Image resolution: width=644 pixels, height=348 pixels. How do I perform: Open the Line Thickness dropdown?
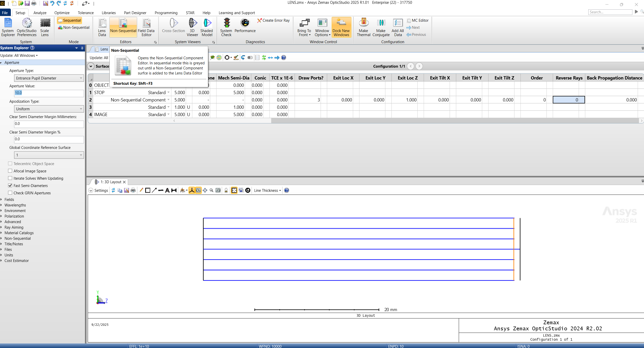[x=267, y=190]
